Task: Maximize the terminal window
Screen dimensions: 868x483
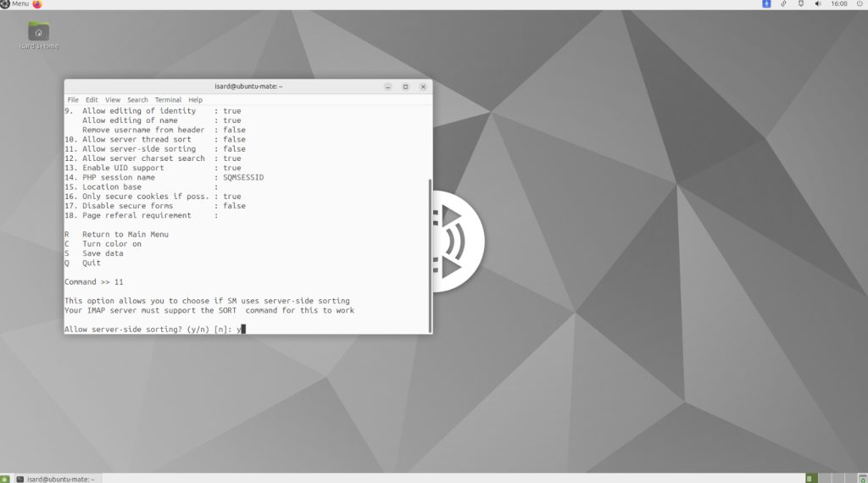Action: pos(405,87)
